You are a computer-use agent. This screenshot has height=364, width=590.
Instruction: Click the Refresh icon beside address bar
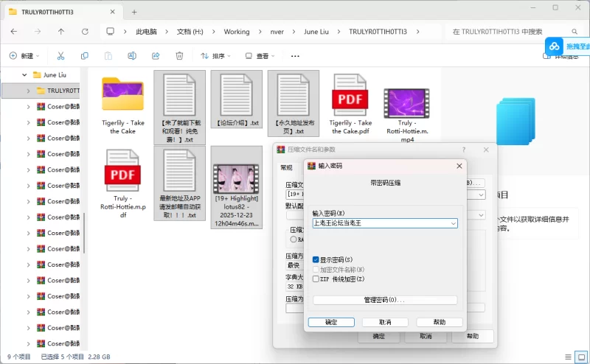(x=85, y=32)
